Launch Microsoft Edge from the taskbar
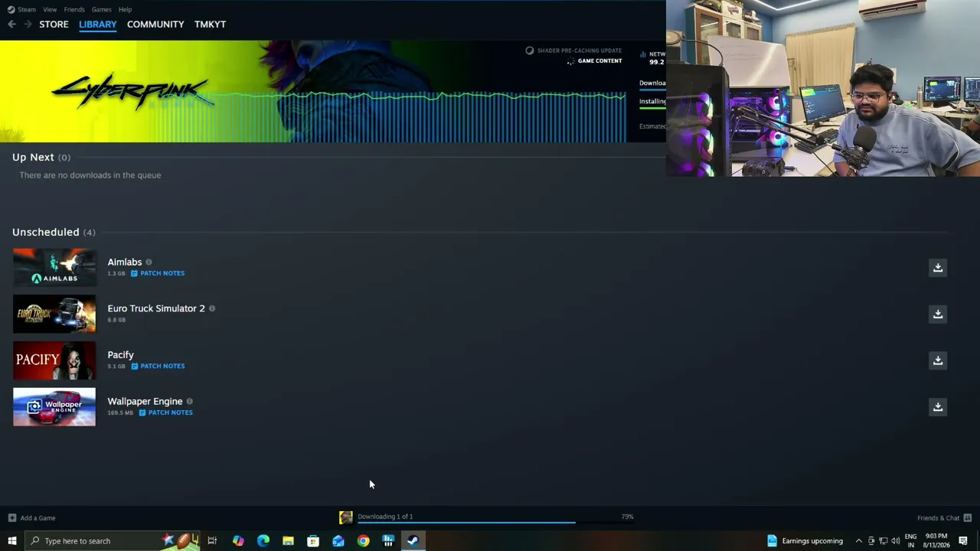Image resolution: width=980 pixels, height=551 pixels. 263,541
